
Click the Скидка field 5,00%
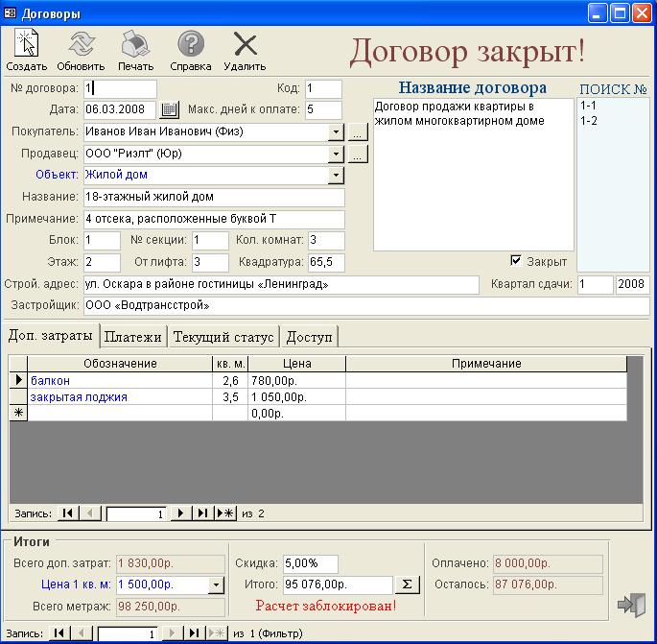click(x=311, y=563)
